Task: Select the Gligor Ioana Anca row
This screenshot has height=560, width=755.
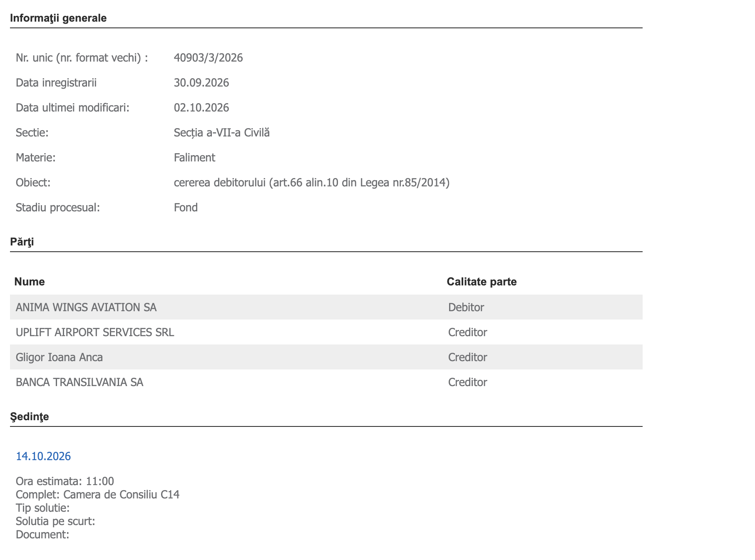Action: tap(326, 357)
